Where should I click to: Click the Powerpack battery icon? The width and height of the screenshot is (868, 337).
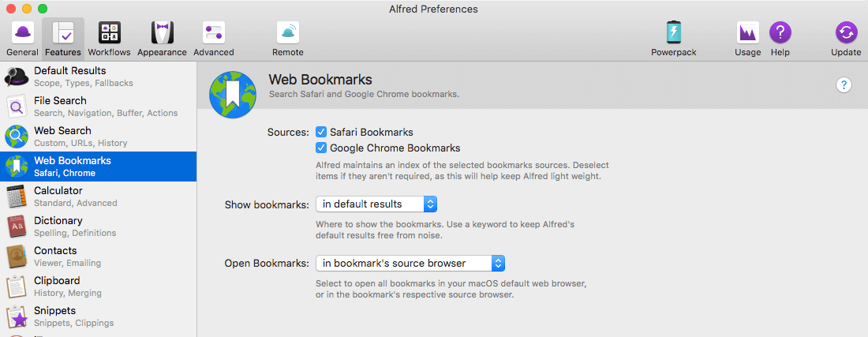click(x=674, y=33)
